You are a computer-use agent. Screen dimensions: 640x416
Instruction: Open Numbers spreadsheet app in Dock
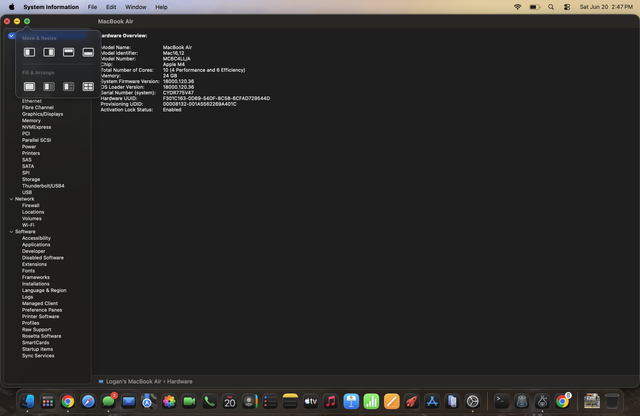[371, 402]
